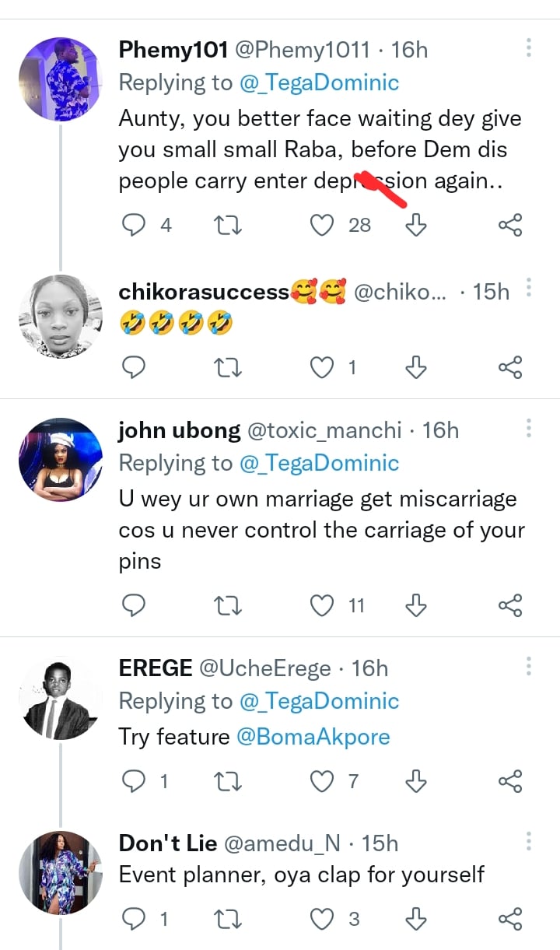Reply to Phemy101's comment

click(135, 226)
